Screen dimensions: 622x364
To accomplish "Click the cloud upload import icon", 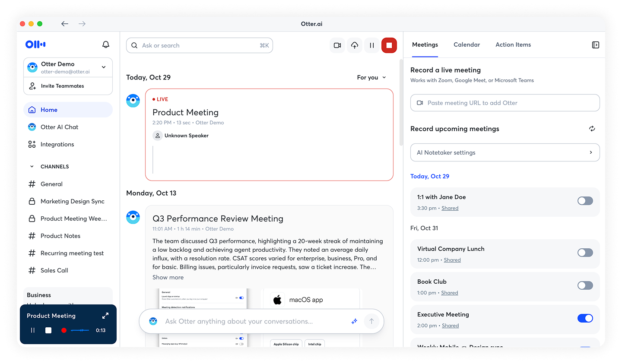I will (355, 45).
